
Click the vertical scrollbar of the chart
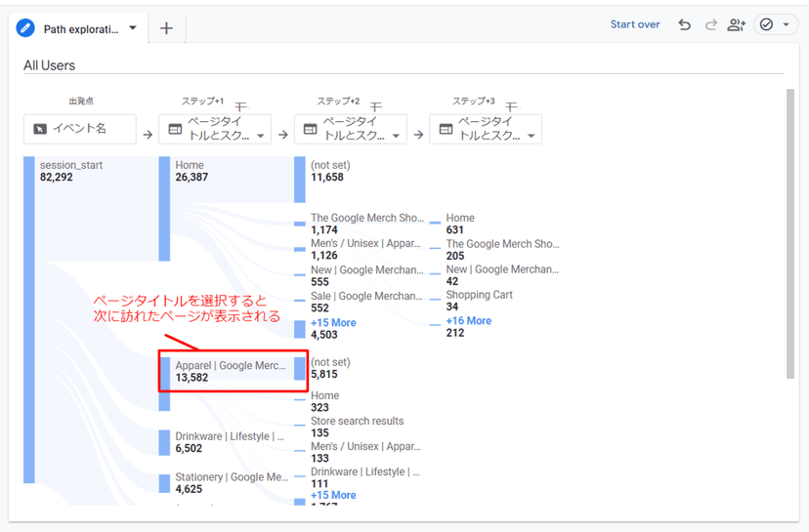[789, 233]
